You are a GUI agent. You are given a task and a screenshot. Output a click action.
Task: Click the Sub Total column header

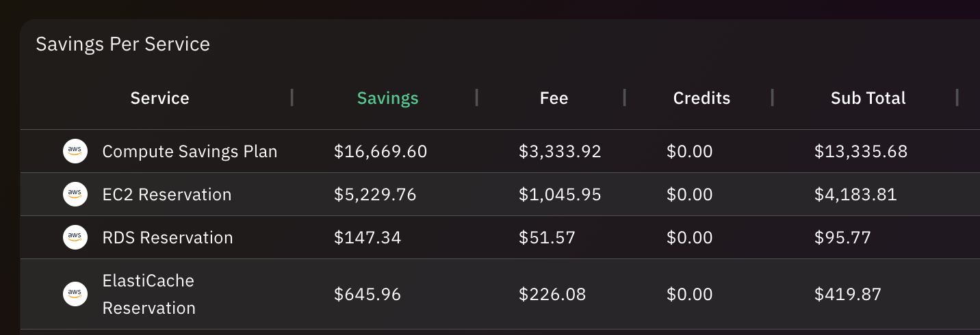pos(868,98)
